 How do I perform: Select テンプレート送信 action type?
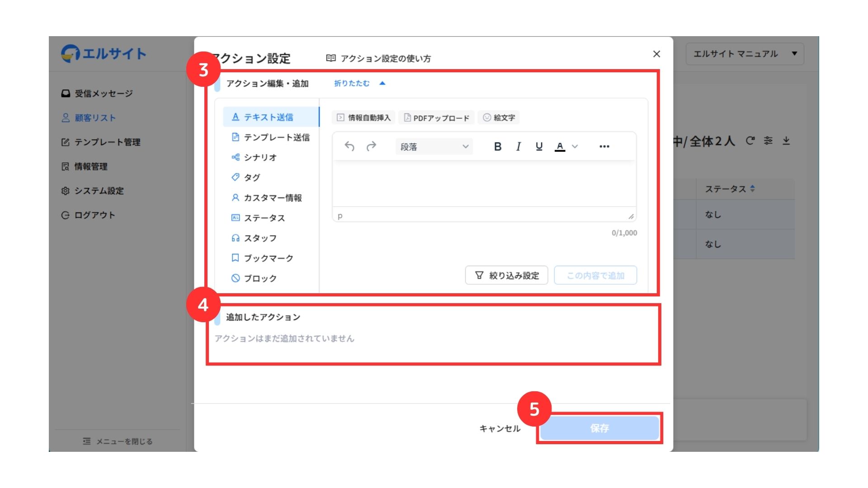tap(270, 137)
